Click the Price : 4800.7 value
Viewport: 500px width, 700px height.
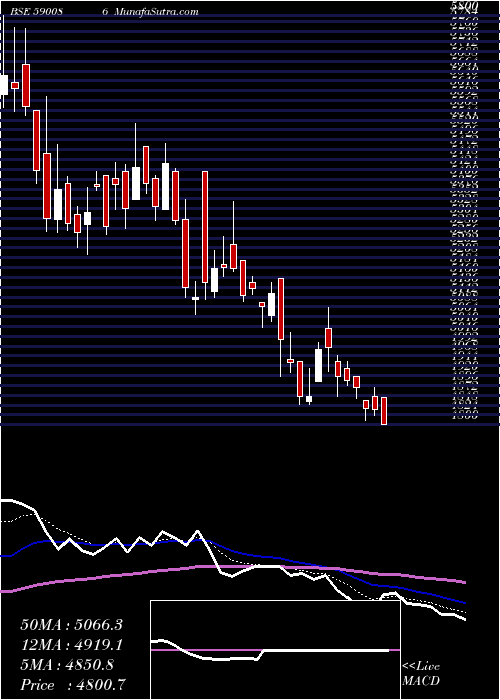pos(73,684)
